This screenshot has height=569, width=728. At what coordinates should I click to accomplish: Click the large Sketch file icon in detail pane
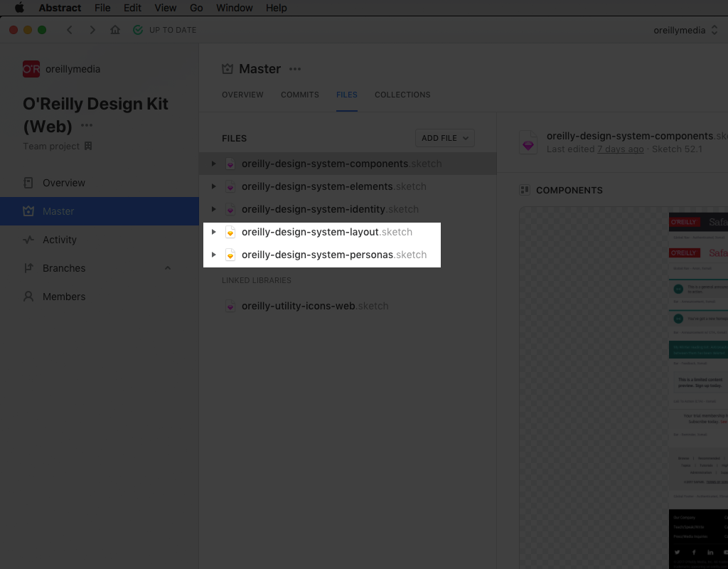(528, 142)
